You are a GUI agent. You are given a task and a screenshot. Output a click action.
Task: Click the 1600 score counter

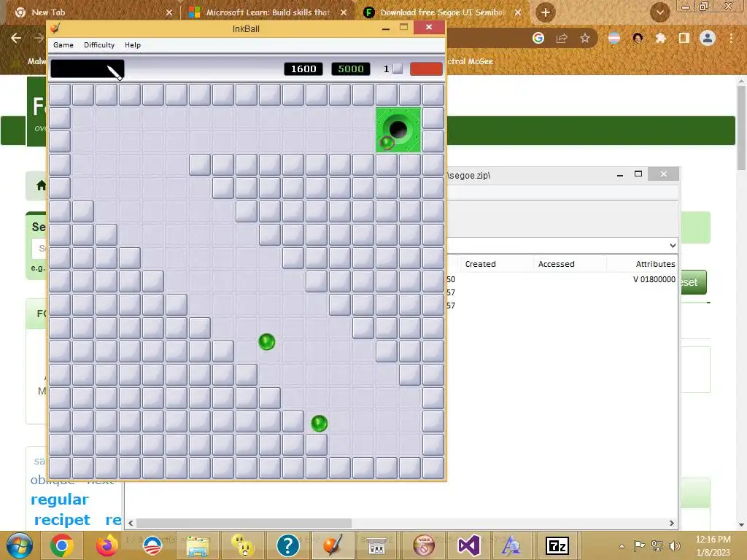coord(303,69)
